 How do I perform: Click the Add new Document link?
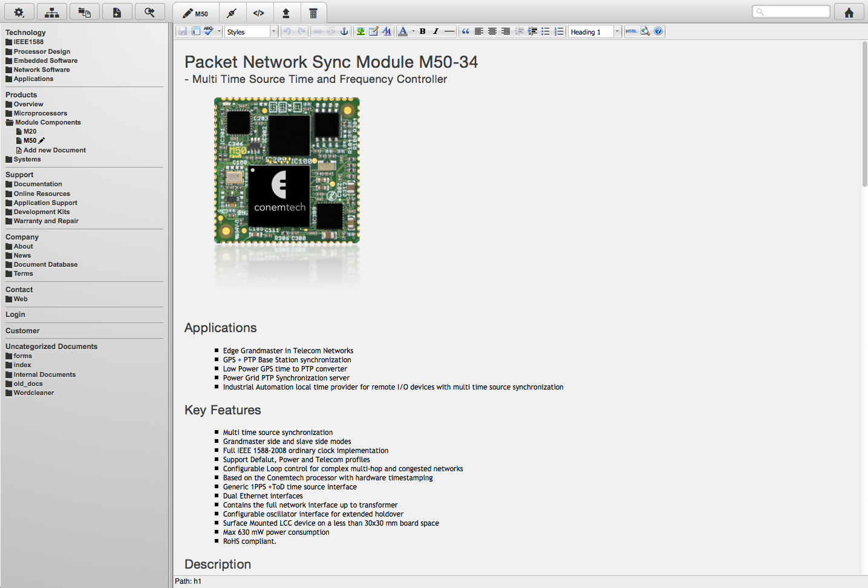(x=51, y=150)
